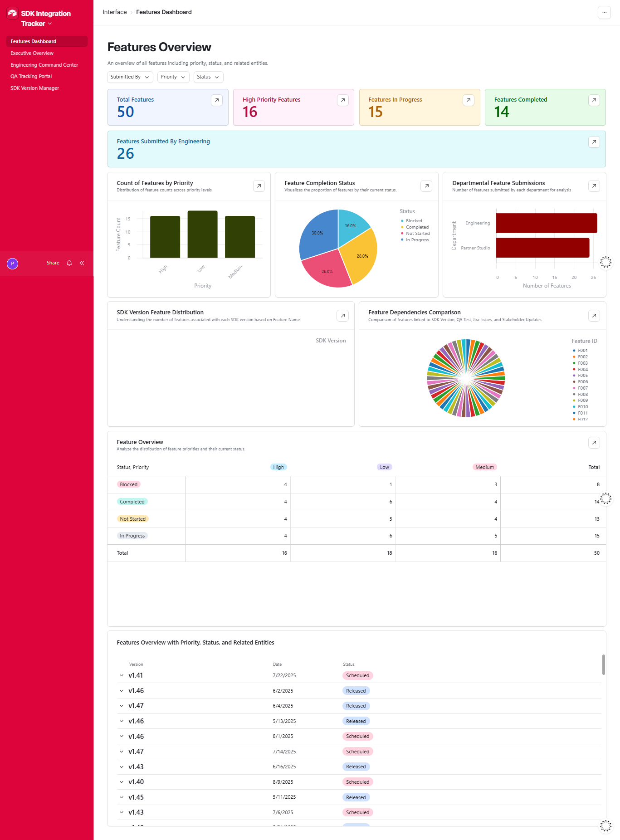Click the Share button
The image size is (620, 840).
pos(53,263)
